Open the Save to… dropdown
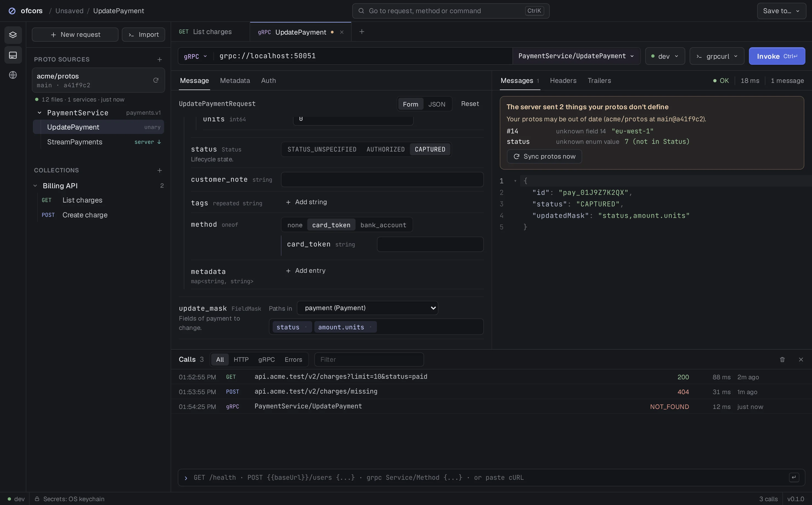Screen dimensions: 812x505 781,11
